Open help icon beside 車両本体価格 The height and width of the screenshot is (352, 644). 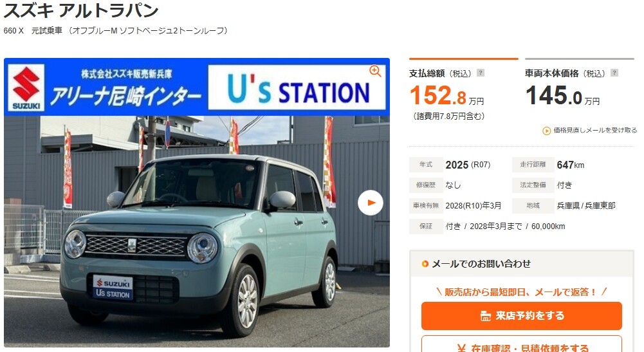(614, 73)
